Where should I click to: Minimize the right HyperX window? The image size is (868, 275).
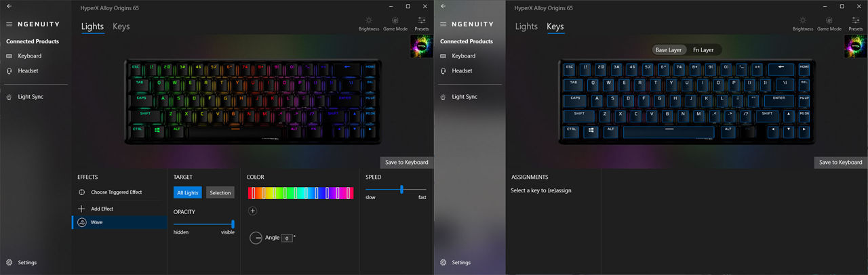[827, 6]
